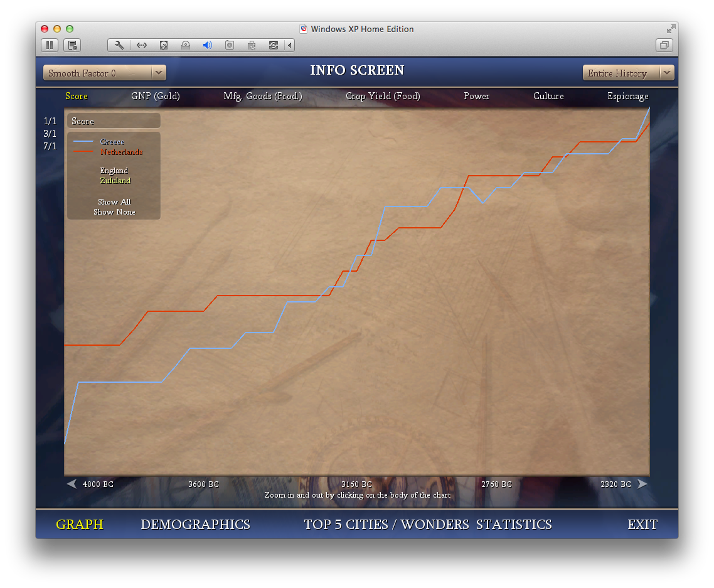
Task: Open virtual machine settings wrench
Action: click(x=119, y=45)
